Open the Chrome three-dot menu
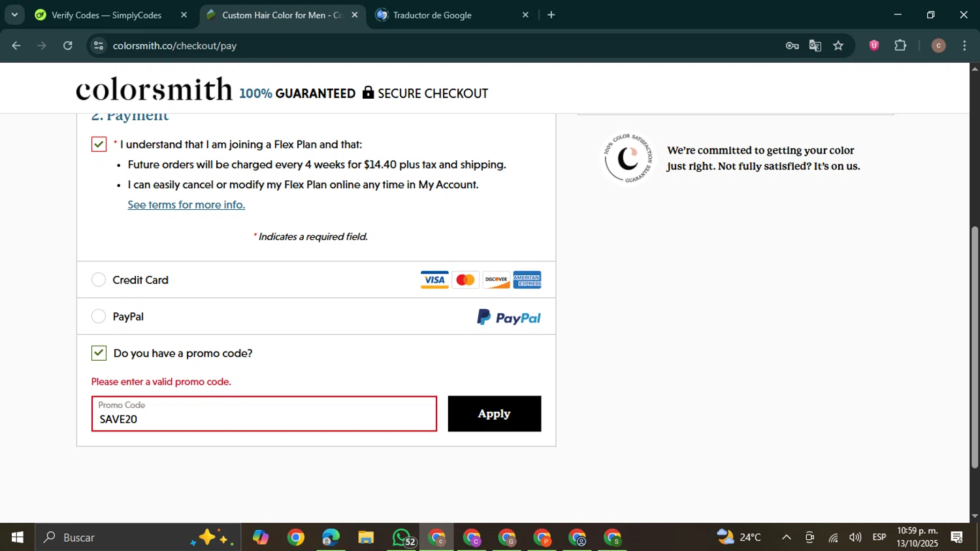980x551 pixels. [964, 46]
